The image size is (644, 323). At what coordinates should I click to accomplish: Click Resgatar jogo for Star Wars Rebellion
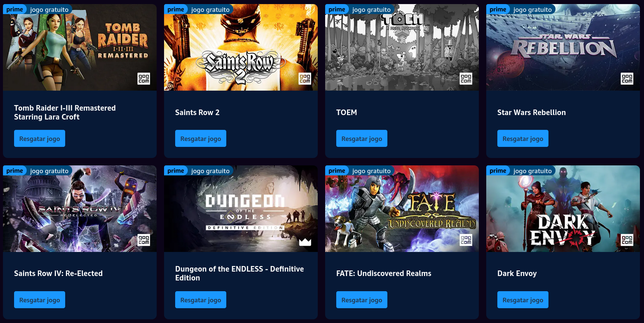(x=523, y=138)
